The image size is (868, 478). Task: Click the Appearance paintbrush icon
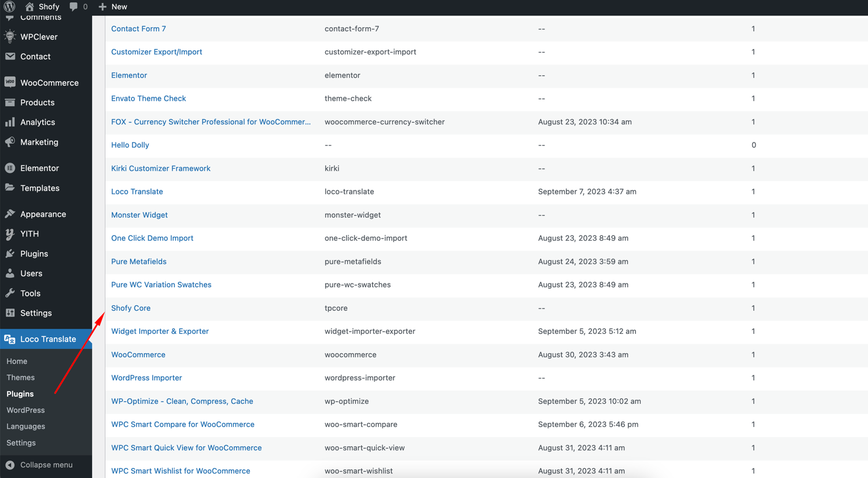(x=10, y=214)
